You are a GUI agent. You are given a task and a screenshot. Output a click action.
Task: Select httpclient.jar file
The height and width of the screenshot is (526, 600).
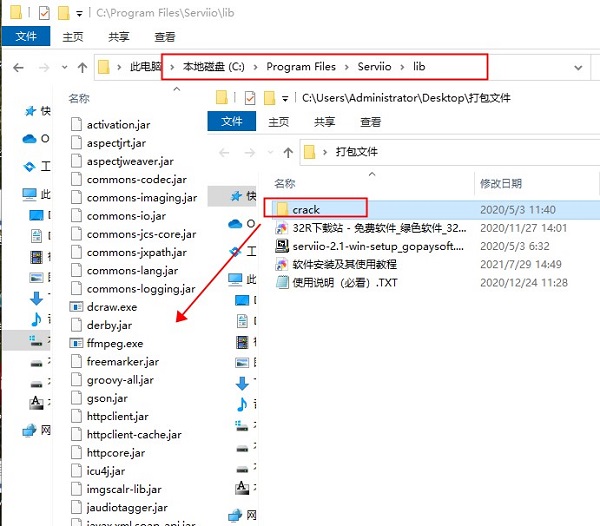coord(109,417)
